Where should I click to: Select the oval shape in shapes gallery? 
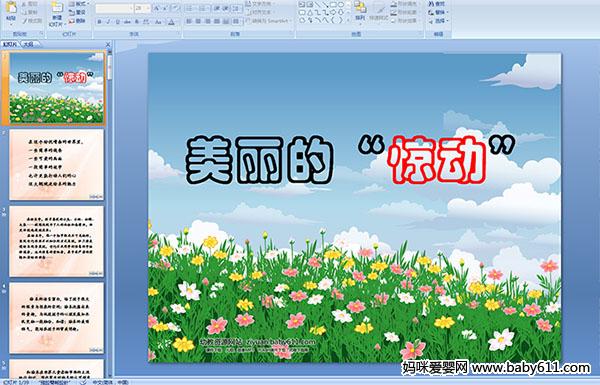click(x=341, y=4)
